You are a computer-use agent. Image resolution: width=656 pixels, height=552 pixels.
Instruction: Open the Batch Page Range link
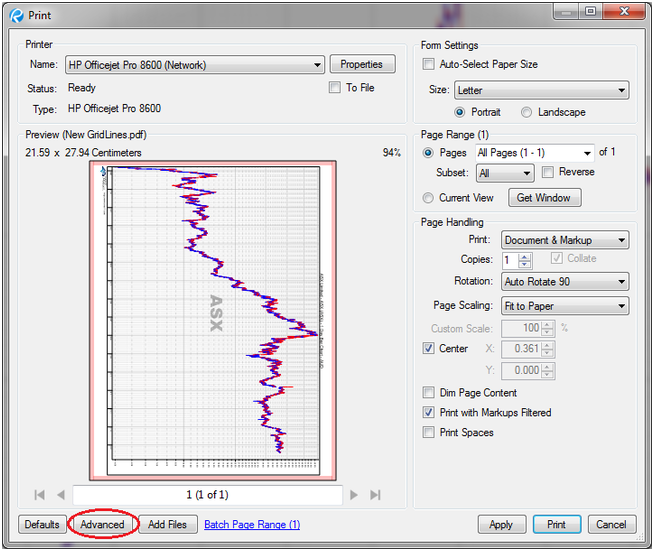(x=251, y=524)
